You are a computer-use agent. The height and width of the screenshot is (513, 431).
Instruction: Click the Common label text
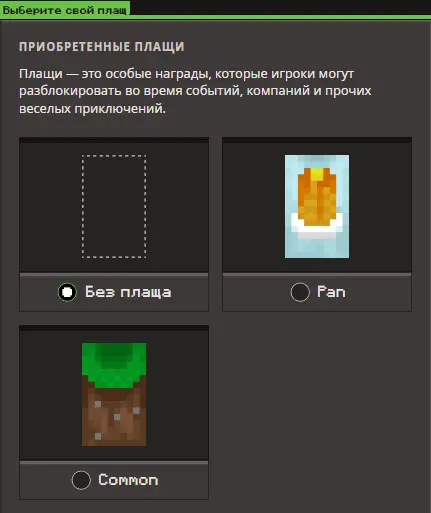click(x=128, y=480)
